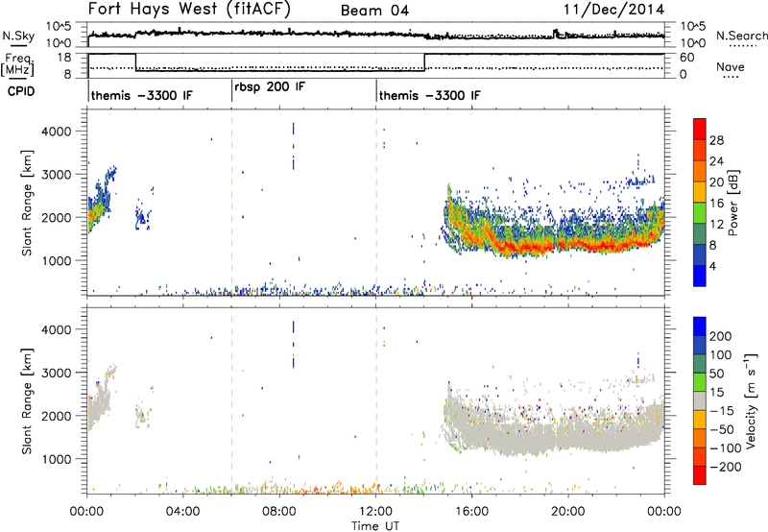The height and width of the screenshot is (532, 768).
Task: Click the '12:00' time axis label
Action: click(375, 511)
